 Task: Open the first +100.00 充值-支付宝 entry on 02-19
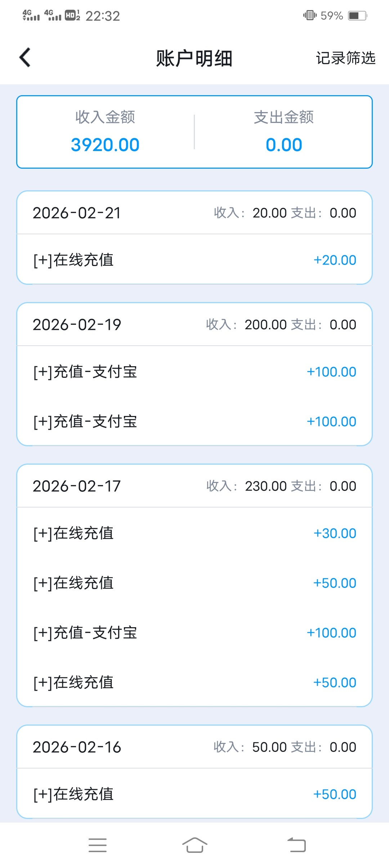pos(194,372)
